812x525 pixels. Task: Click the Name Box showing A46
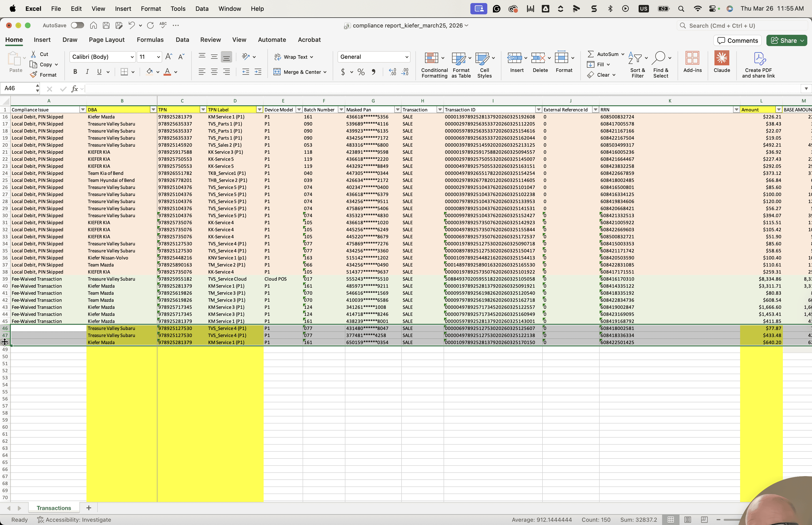pos(18,89)
